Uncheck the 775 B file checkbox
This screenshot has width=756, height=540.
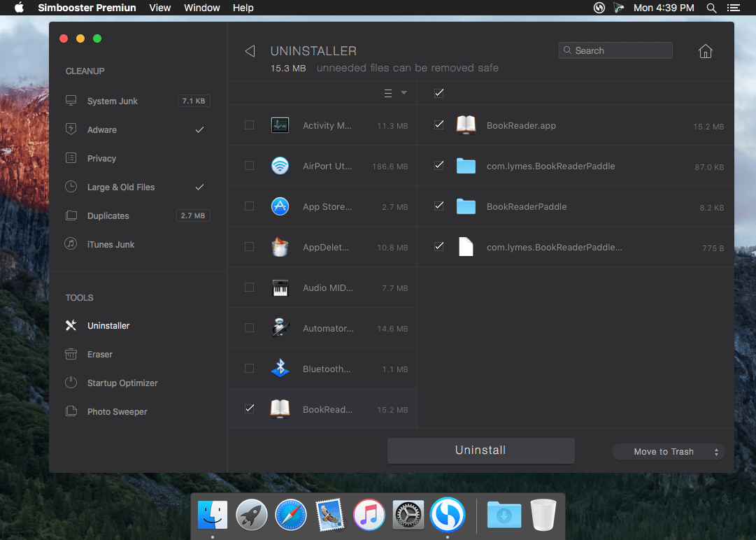(438, 246)
